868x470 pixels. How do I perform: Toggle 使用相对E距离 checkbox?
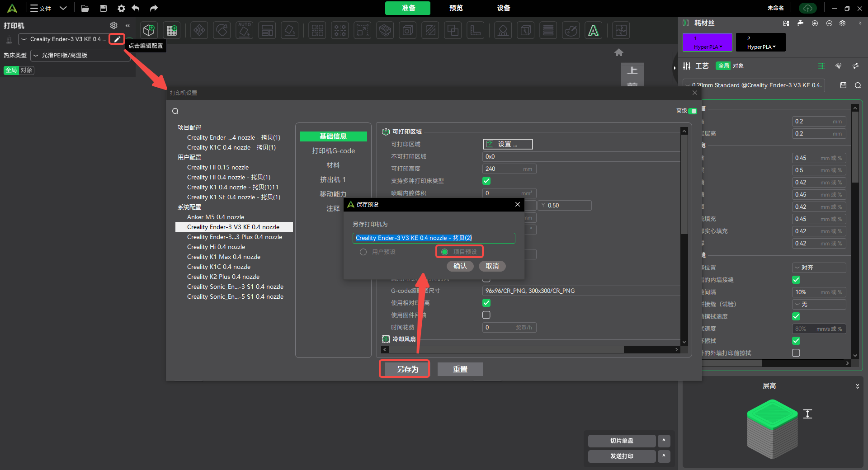click(486, 303)
